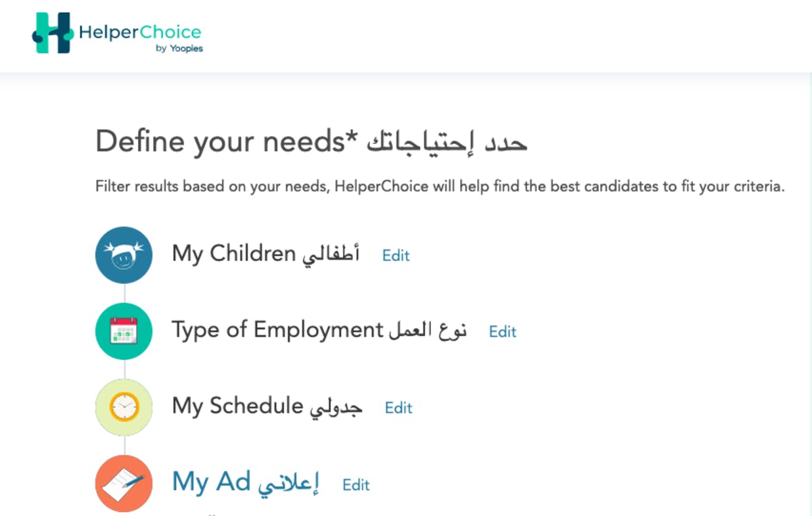
Task: Open the blue 'My Ad' English link text
Action: click(x=211, y=482)
